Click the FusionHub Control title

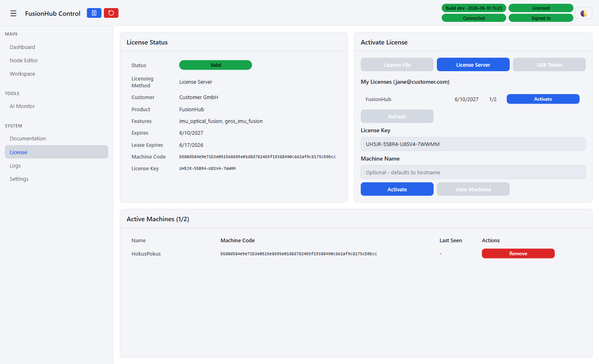[x=53, y=13]
